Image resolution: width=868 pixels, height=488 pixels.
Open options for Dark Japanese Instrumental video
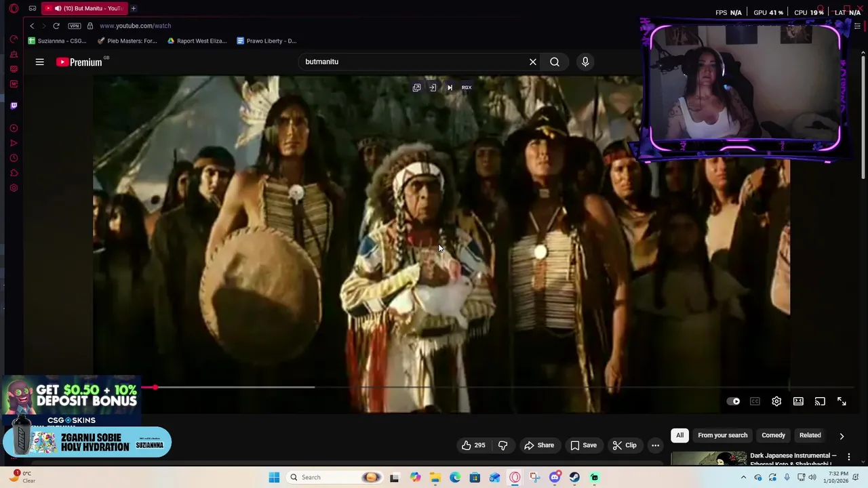(848, 457)
